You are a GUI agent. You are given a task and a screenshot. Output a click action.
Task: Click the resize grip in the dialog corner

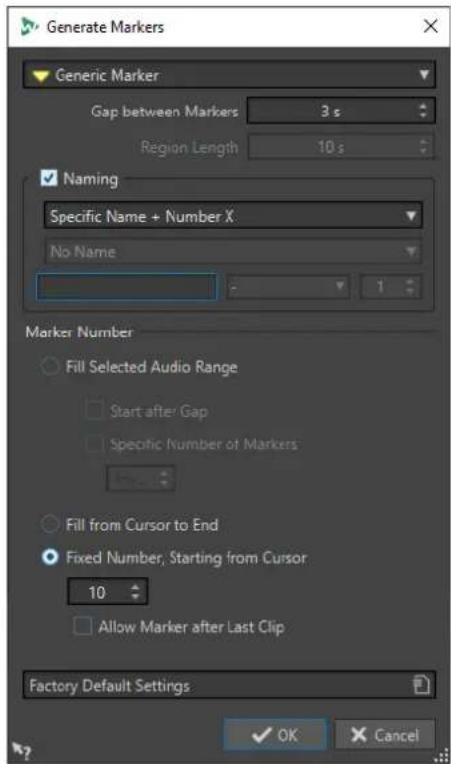441,754
